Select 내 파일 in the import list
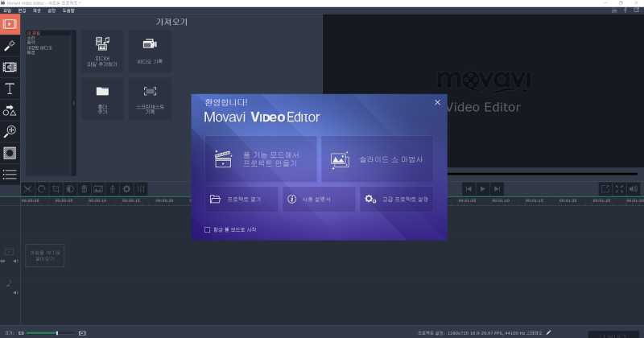The width and height of the screenshot is (644, 338). tap(48, 33)
